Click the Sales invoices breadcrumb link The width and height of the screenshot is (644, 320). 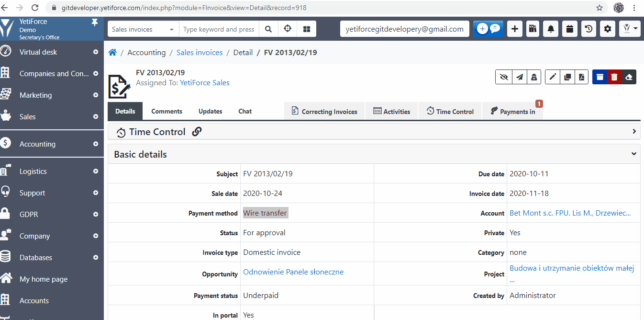click(x=200, y=53)
